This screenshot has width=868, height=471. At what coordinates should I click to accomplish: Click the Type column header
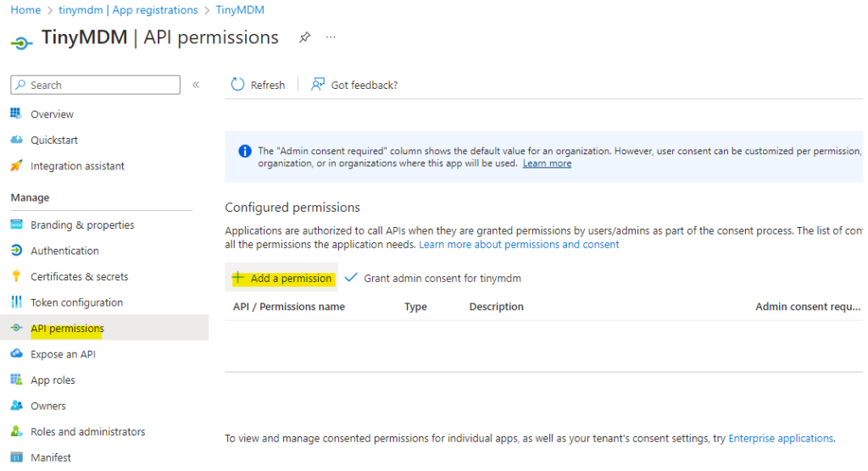pyautogui.click(x=415, y=307)
